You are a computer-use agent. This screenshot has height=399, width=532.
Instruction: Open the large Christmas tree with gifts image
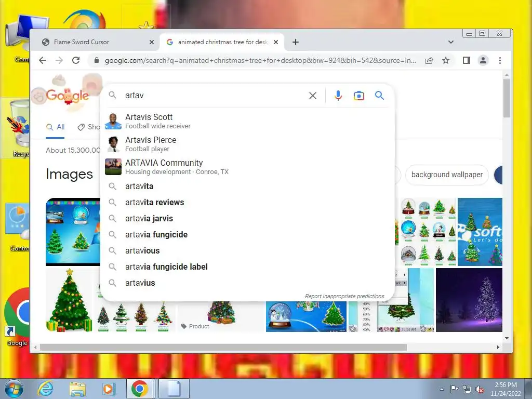(69, 300)
